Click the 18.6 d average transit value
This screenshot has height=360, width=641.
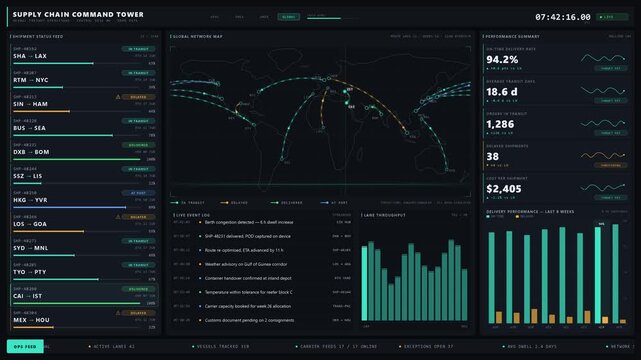point(502,92)
